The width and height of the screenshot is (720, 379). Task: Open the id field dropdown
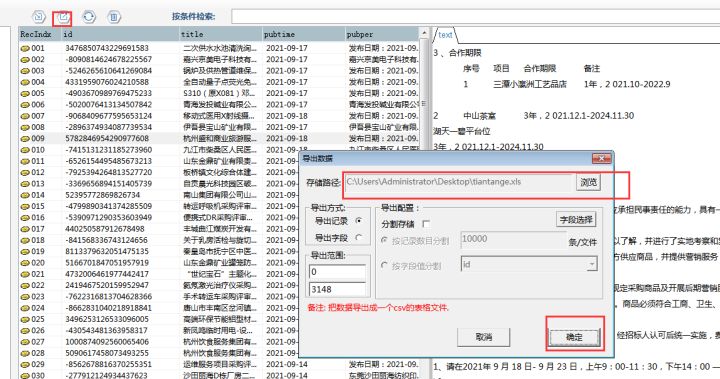tap(592, 264)
